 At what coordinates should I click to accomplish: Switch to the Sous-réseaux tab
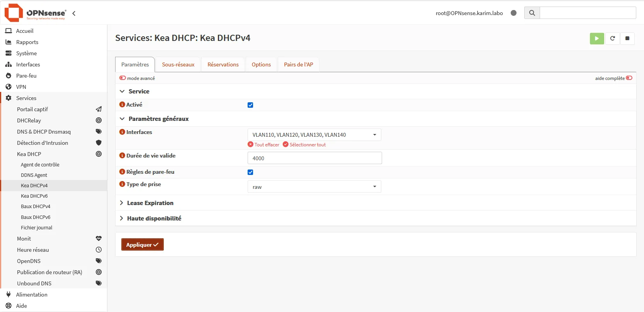tap(178, 64)
